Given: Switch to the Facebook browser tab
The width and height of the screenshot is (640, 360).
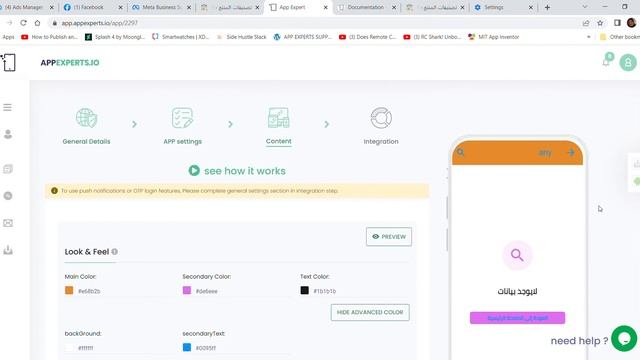Looking at the screenshot, I should 93,7.
